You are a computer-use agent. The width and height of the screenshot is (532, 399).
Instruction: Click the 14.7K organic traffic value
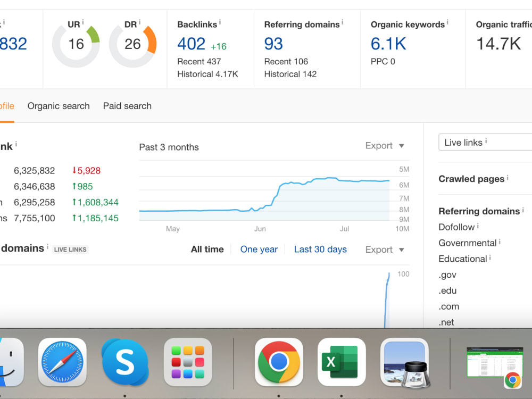coord(498,44)
